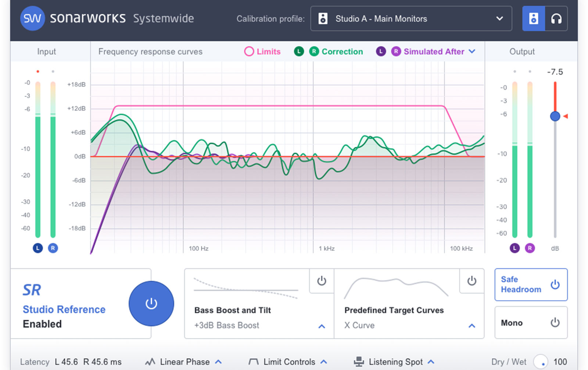The height and width of the screenshot is (370, 588).
Task: Click the SR Studio Reference logo
Action: (x=32, y=290)
